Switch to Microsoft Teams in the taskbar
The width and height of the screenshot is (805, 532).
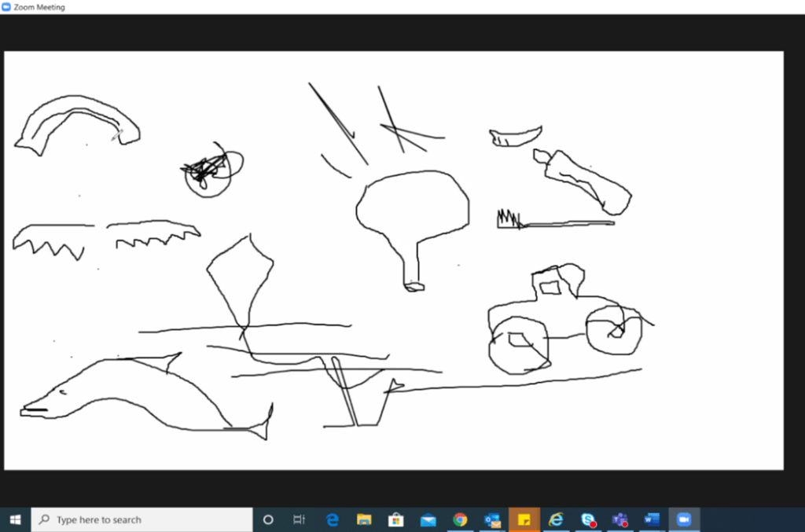point(620,519)
